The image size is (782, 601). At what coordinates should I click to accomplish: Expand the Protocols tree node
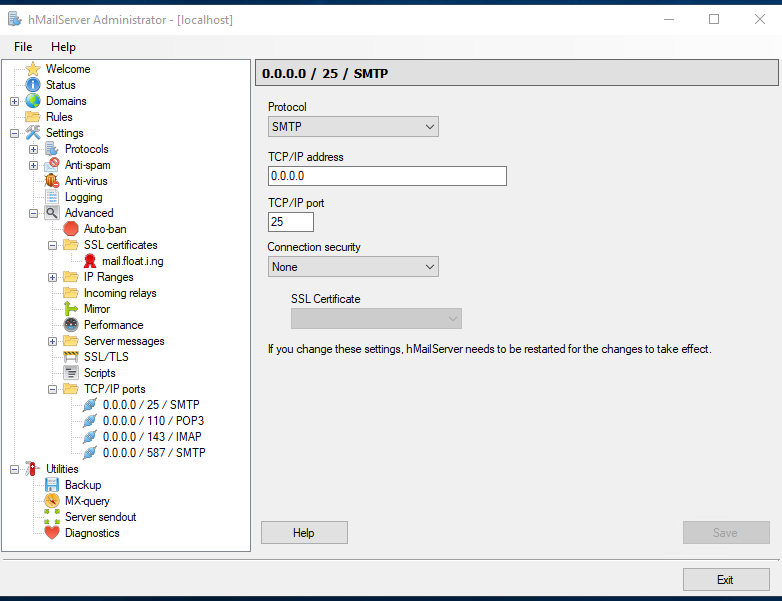33,149
